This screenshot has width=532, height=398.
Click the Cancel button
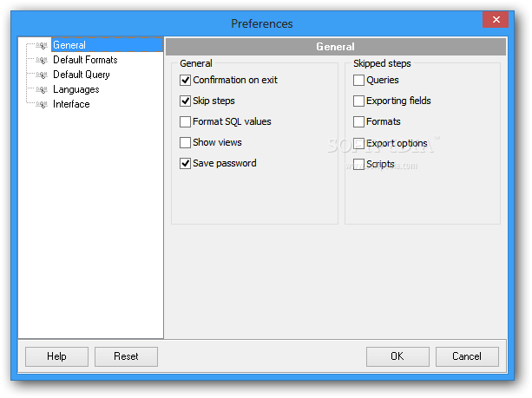pyautogui.click(x=467, y=356)
